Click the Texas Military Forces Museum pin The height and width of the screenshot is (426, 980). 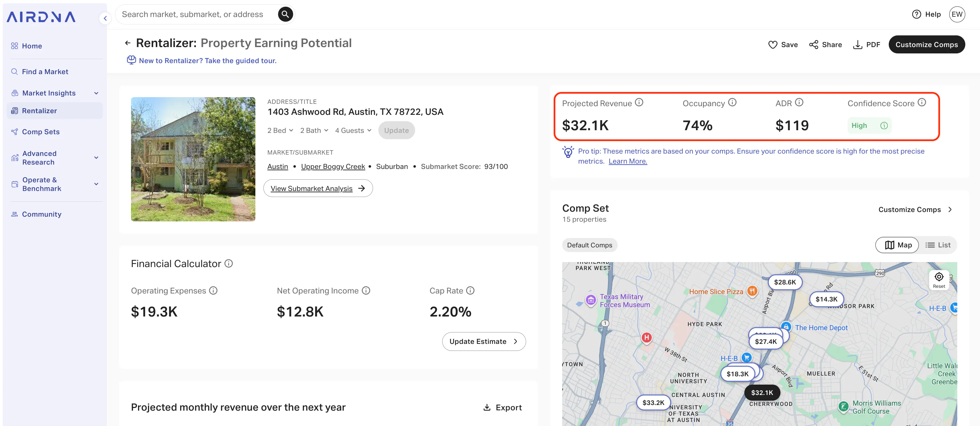[590, 300]
